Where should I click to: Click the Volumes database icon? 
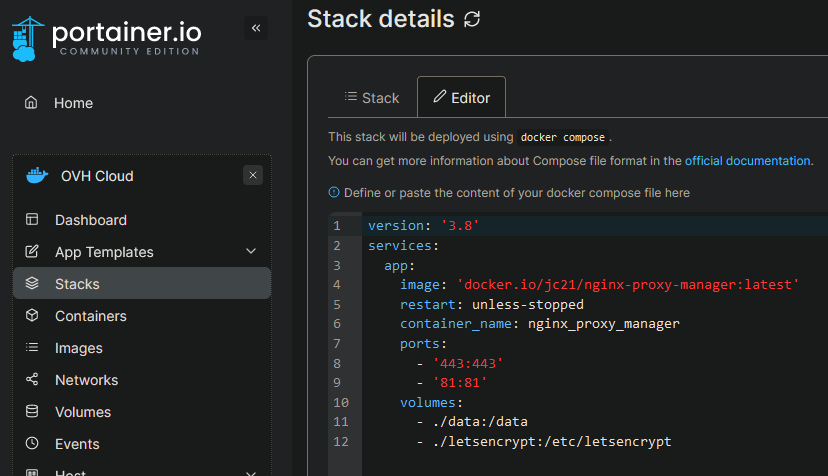click(x=32, y=412)
